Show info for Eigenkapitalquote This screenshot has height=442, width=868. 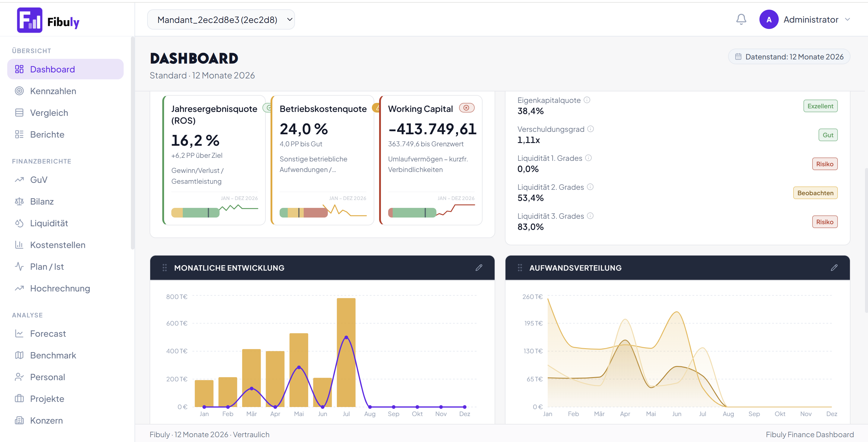(x=587, y=100)
